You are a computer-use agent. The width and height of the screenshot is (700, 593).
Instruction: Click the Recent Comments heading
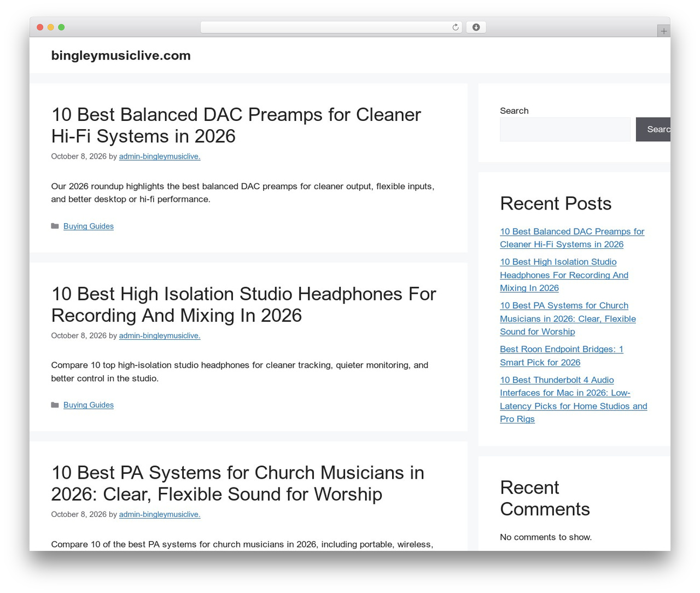[545, 498]
